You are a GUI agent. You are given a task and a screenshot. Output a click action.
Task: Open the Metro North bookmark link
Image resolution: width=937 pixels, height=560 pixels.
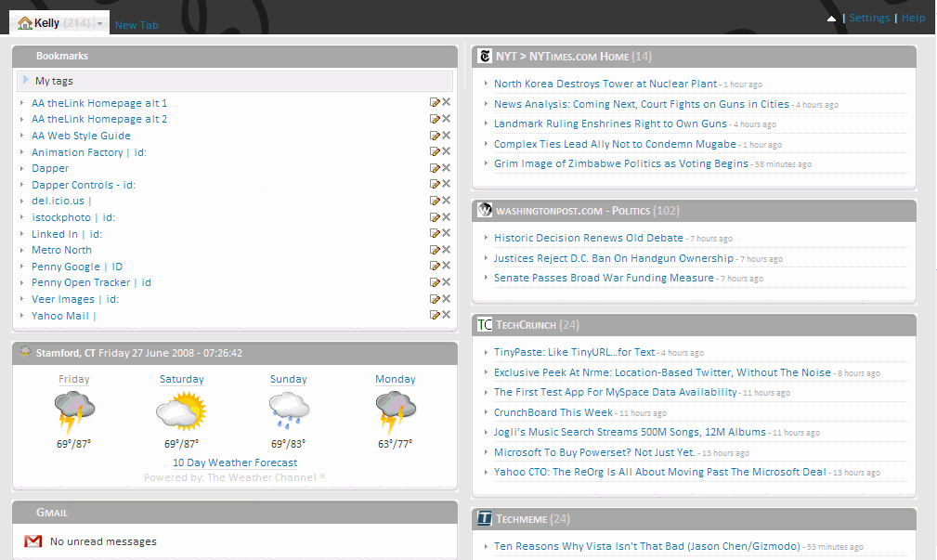click(61, 250)
